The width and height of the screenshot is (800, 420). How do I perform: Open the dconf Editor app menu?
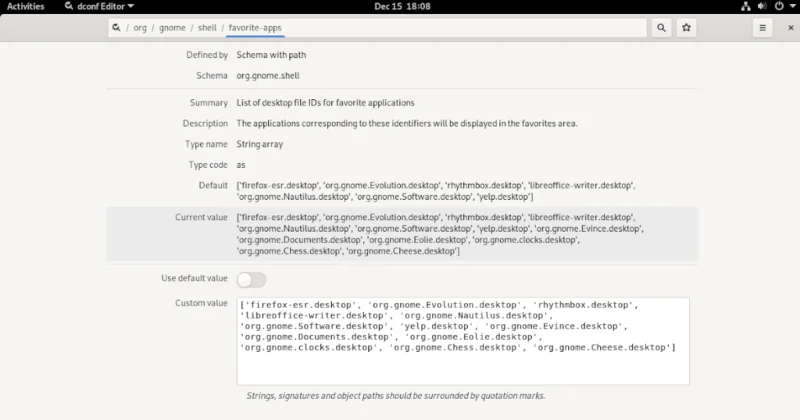99,6
